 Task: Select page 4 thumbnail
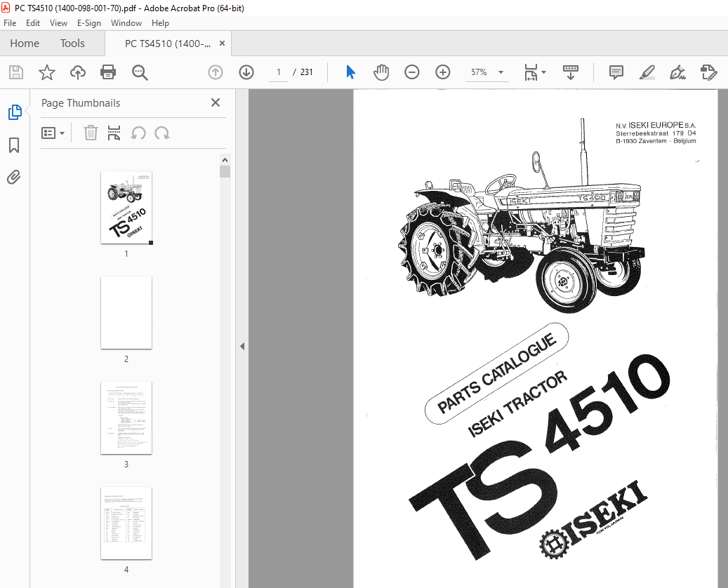coord(126,523)
